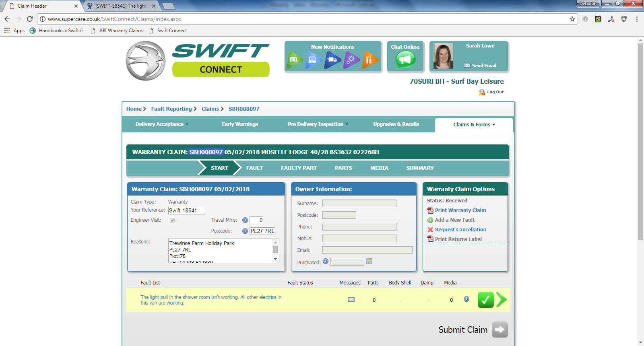Click the Request Cancellation link
Image resolution: width=644 pixels, height=346 pixels.
click(x=460, y=230)
